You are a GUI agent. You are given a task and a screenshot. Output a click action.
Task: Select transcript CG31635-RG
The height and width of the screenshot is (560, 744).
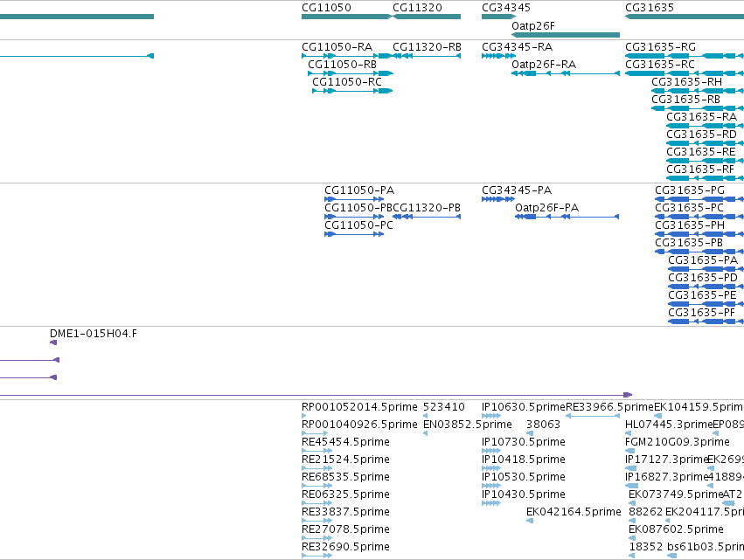685,56
